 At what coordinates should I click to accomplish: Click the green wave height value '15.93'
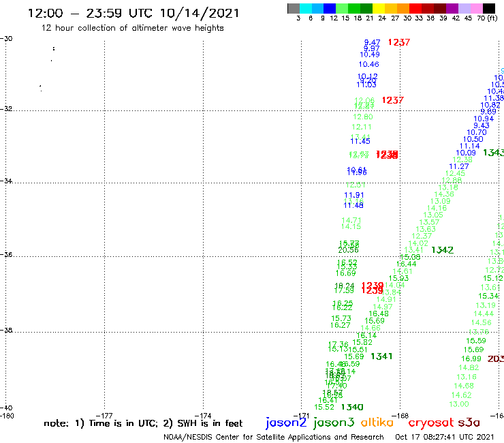coord(399,278)
